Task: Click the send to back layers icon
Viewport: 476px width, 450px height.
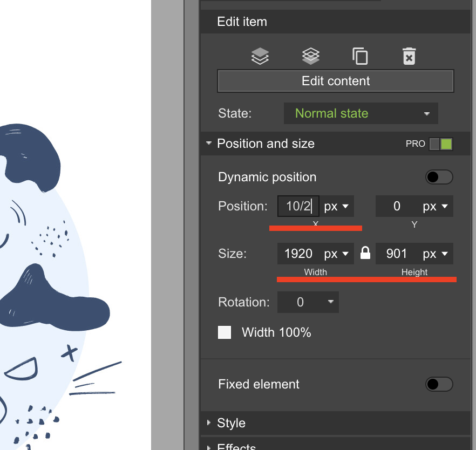Action: (310, 56)
